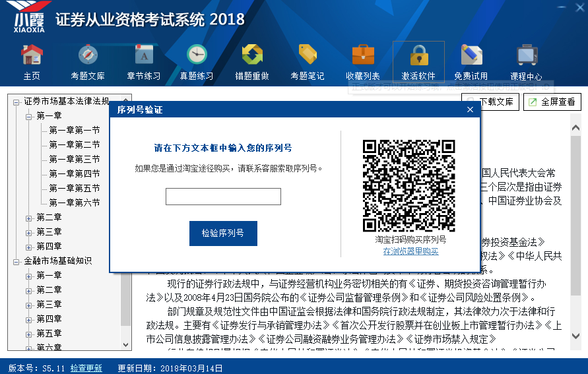Expand 第二章 under 金融市场基础知识
Image resolution: width=588 pixels, height=374 pixels.
[28, 291]
